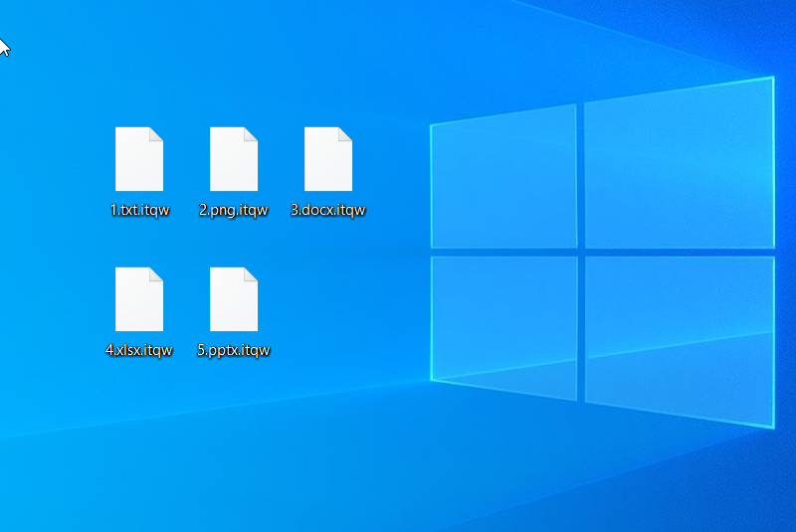Select the 2.png.itqw file icon
The width and height of the screenshot is (796, 532).
[234, 159]
